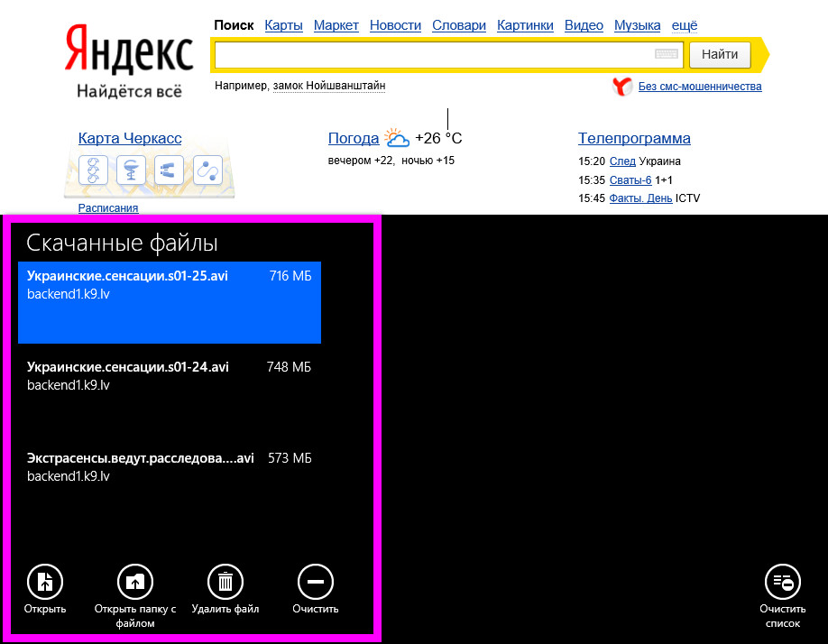828x644 pixels.
Task: Click the Очистить список icon
Action: coord(783,582)
